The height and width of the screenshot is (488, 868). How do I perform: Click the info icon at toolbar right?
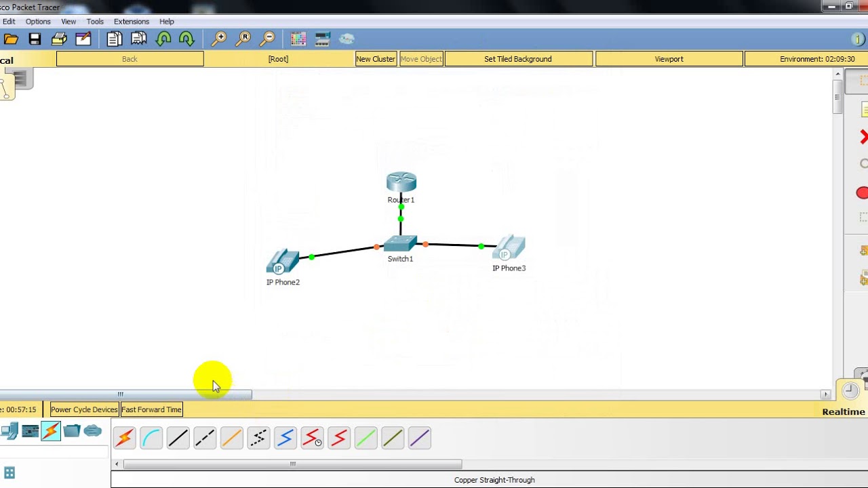click(x=858, y=39)
